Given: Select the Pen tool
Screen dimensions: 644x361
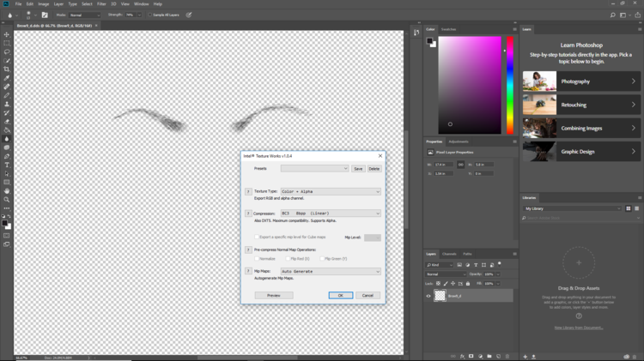Looking at the screenshot, I should point(7,156).
